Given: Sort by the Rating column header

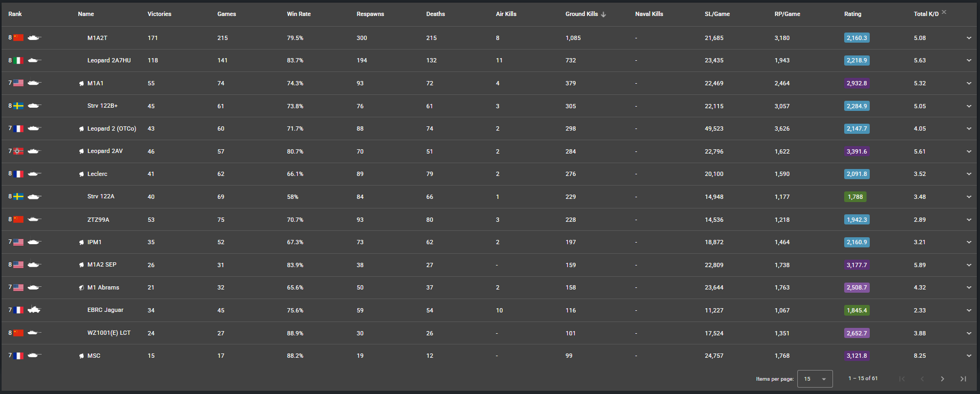Looking at the screenshot, I should click(852, 14).
